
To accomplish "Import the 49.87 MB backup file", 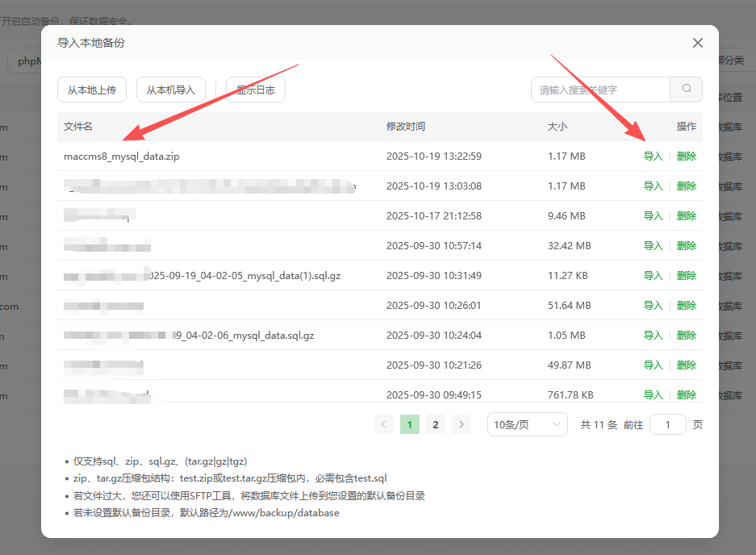I will [653, 365].
